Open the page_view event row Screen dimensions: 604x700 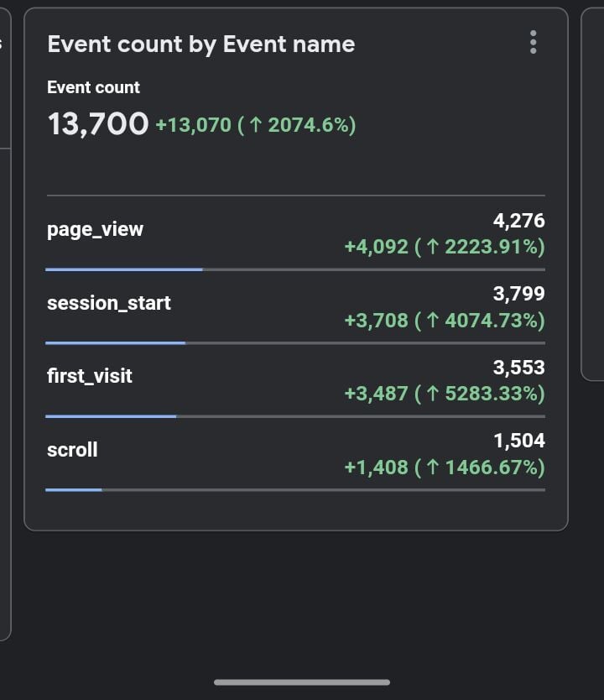[x=95, y=229]
